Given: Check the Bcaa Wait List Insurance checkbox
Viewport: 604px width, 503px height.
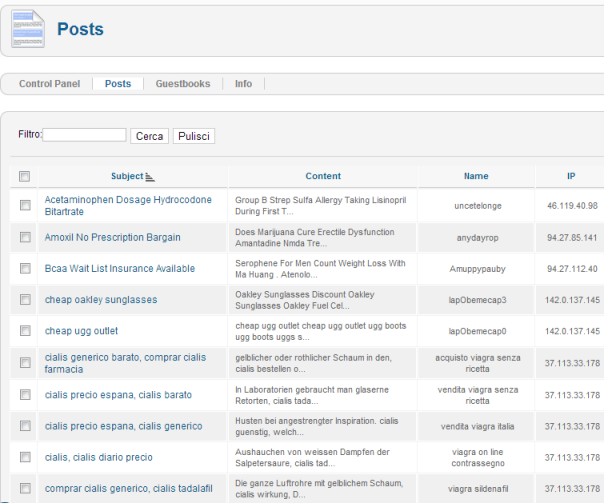Looking at the screenshot, I should (25, 268).
